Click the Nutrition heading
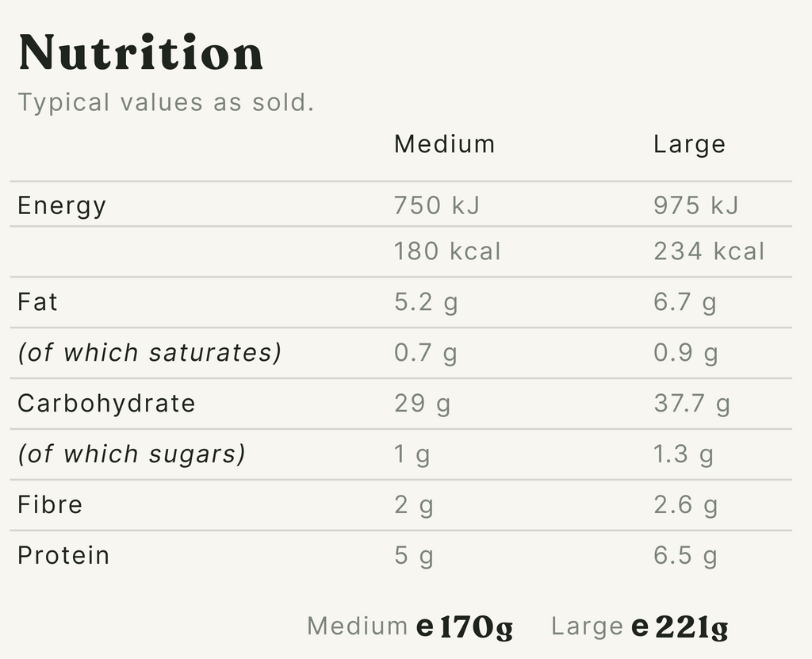Screen dimensions: 812x659 [140, 54]
